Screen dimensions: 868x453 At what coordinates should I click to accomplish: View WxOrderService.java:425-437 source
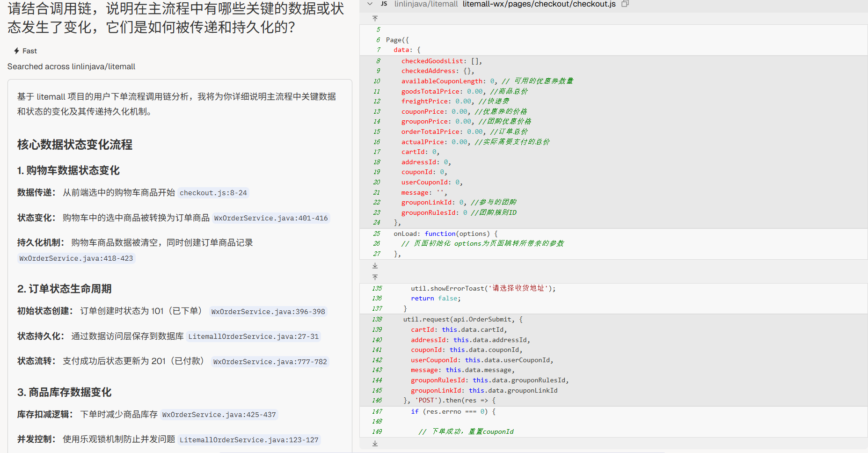(x=219, y=415)
